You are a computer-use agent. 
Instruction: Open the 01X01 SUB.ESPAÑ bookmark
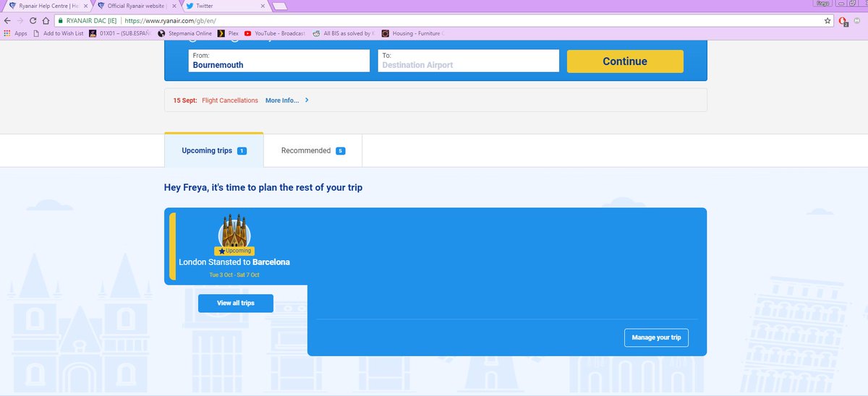coord(121,33)
